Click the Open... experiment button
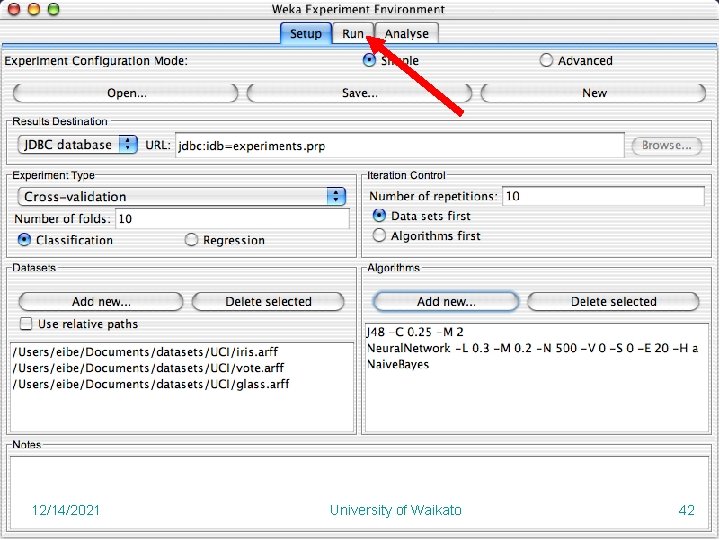Screen dimensions: 720x540 [126, 93]
